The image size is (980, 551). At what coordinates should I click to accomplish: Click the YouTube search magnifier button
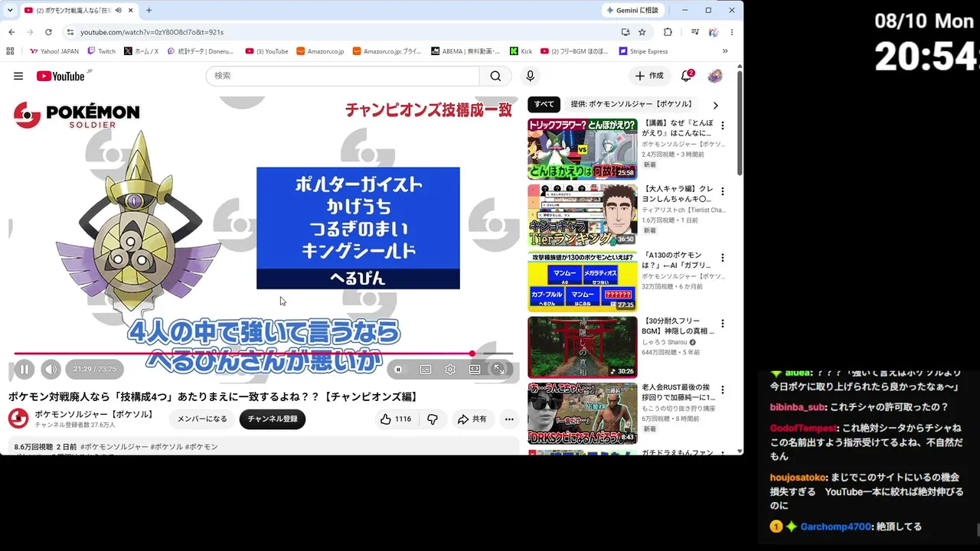pos(495,76)
